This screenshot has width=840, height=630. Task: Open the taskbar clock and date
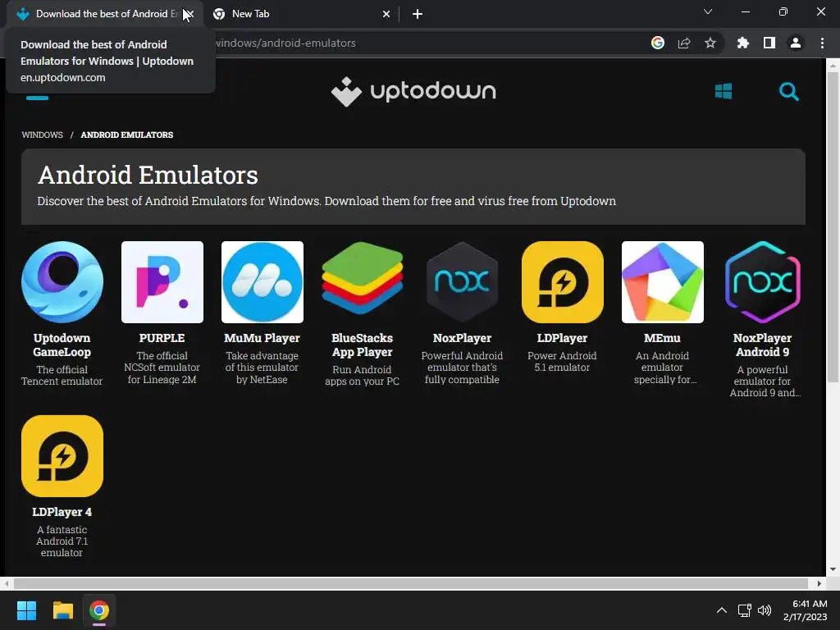coord(806,610)
